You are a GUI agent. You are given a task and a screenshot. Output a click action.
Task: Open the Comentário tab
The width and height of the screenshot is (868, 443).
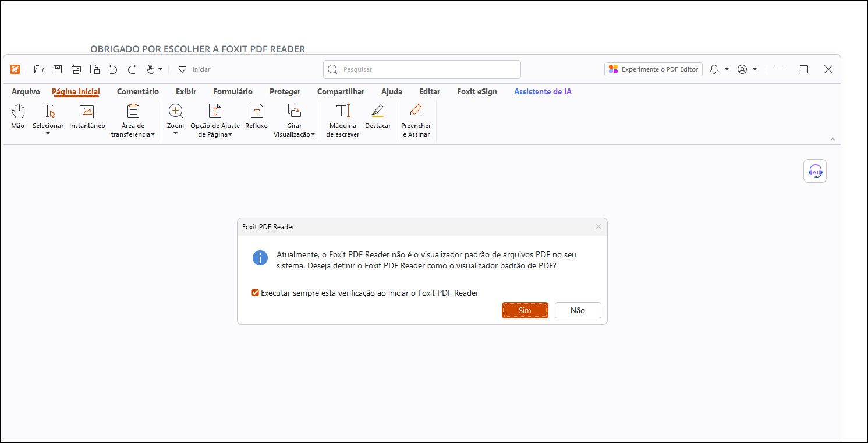(x=137, y=91)
